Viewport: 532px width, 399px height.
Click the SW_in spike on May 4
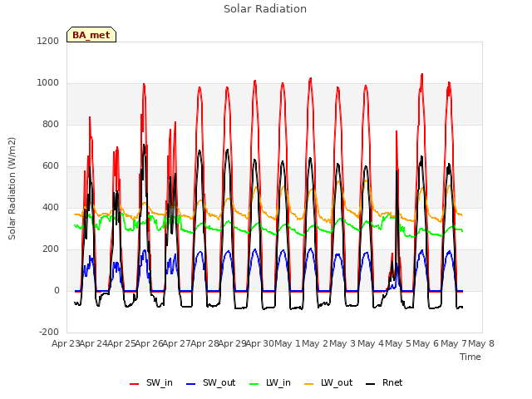pyautogui.click(x=397, y=131)
